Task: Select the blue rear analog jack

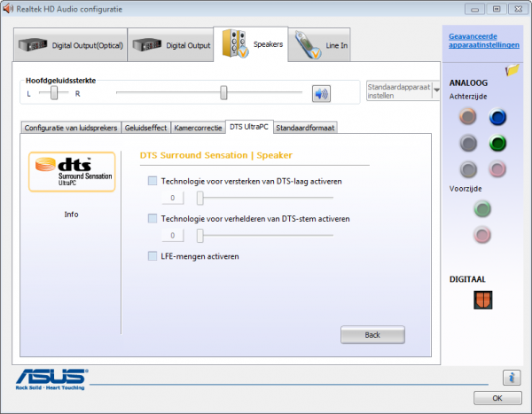Action: (497, 116)
